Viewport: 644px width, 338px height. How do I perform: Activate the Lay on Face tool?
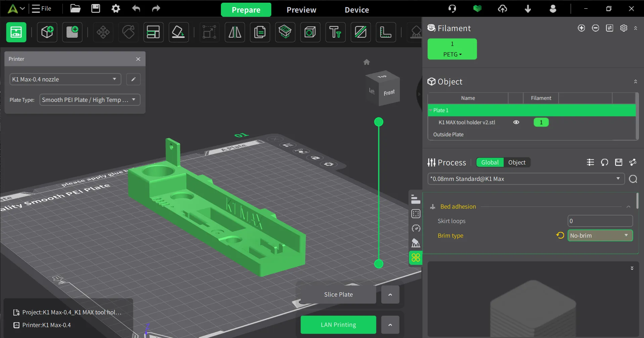[x=178, y=32]
